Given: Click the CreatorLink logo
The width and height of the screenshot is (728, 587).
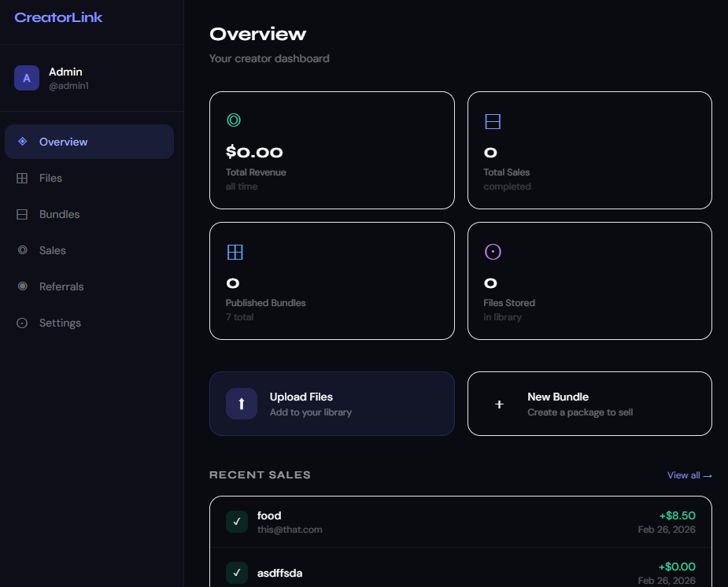Looking at the screenshot, I should click(58, 17).
